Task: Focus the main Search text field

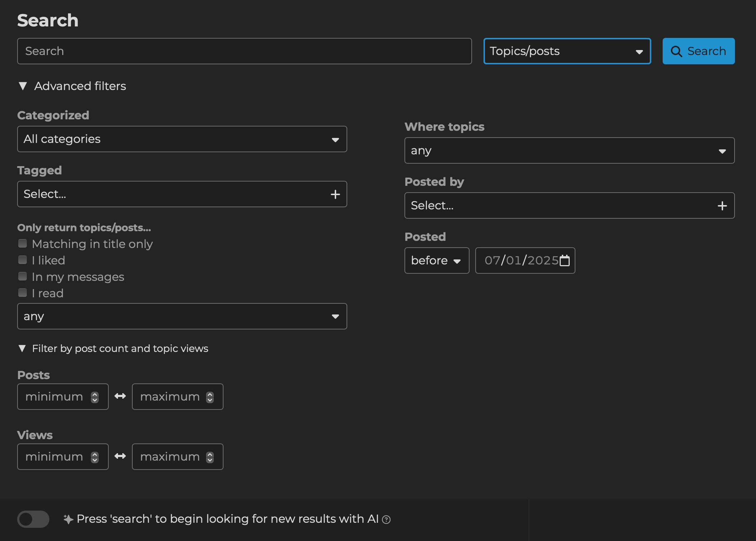Action: tap(244, 51)
